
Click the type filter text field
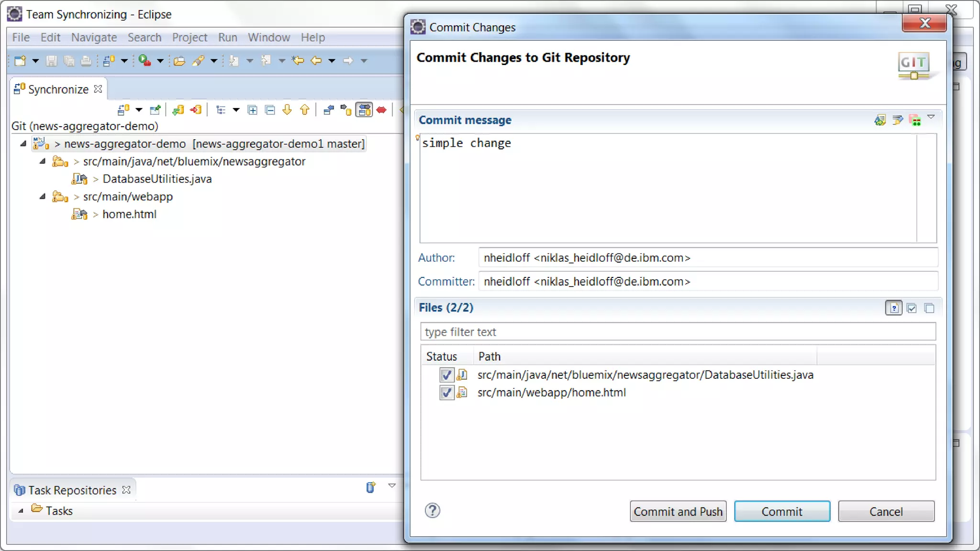tap(678, 331)
